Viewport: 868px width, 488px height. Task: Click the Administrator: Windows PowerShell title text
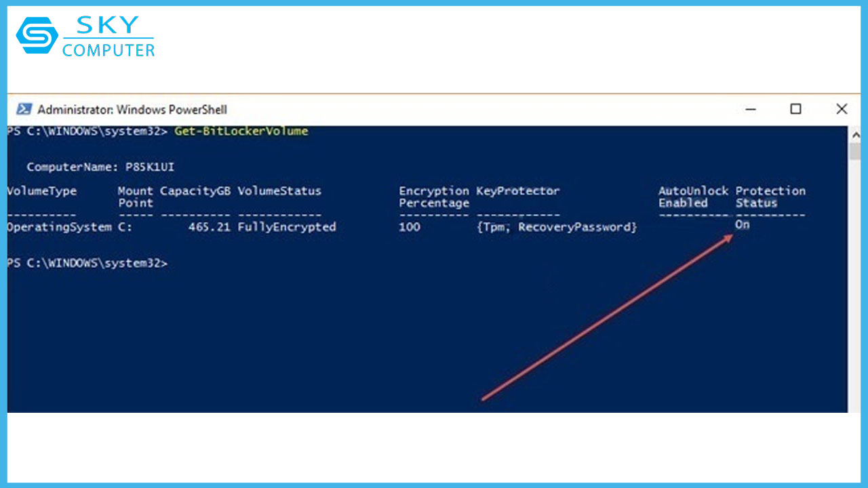132,110
